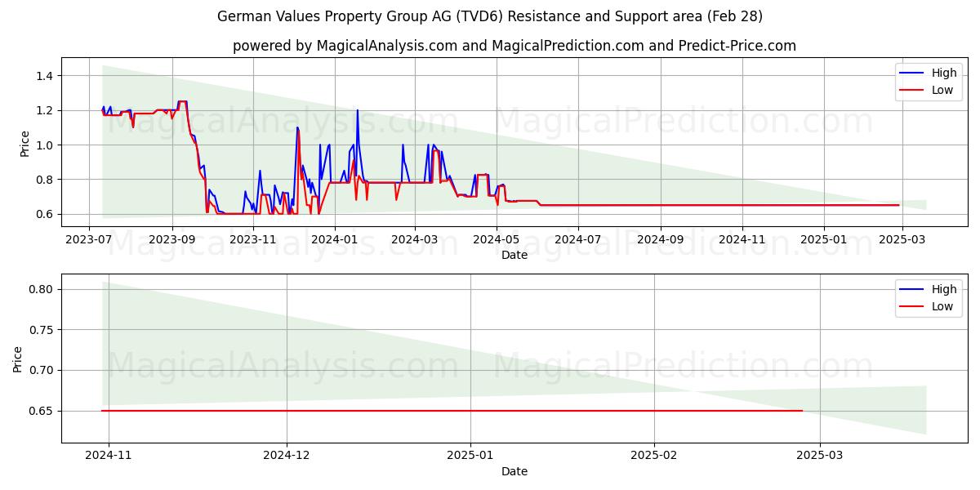
Task: Click the bottom chart 'Date' x-axis label
Action: coord(514,471)
